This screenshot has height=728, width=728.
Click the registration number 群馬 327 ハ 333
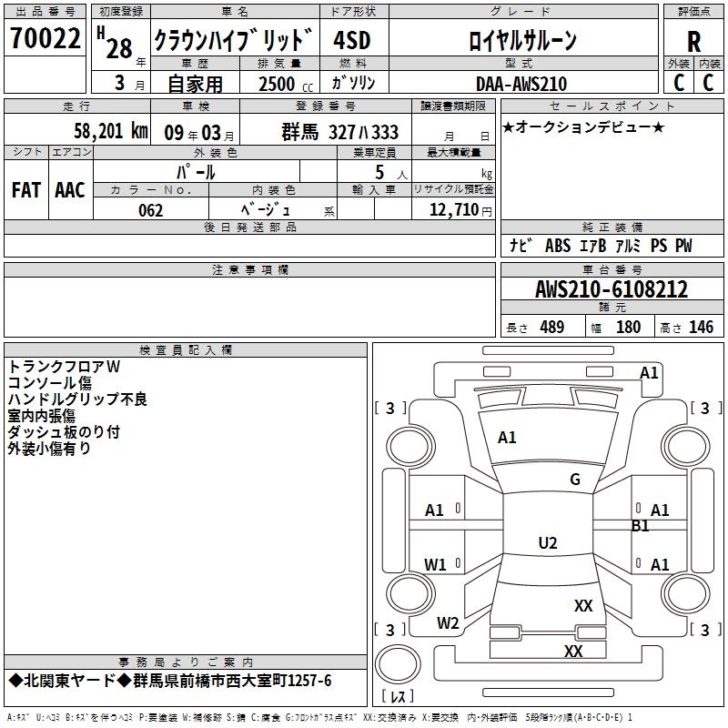(x=339, y=132)
